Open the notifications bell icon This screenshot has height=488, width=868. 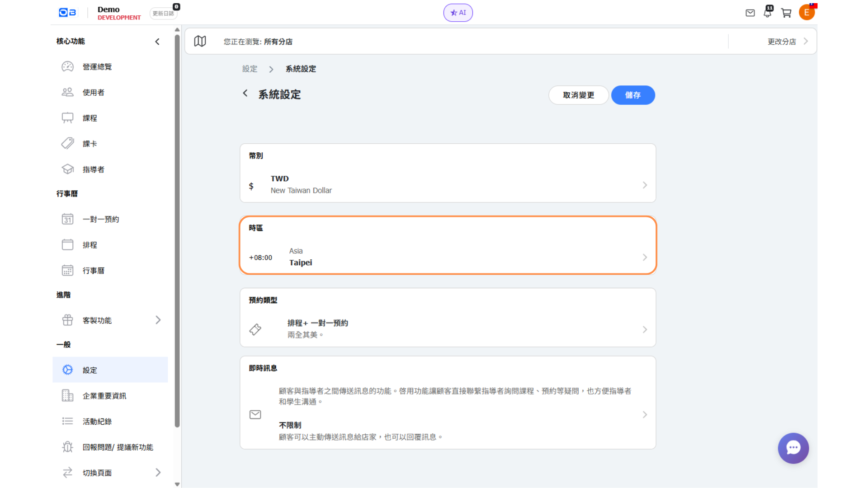point(768,13)
